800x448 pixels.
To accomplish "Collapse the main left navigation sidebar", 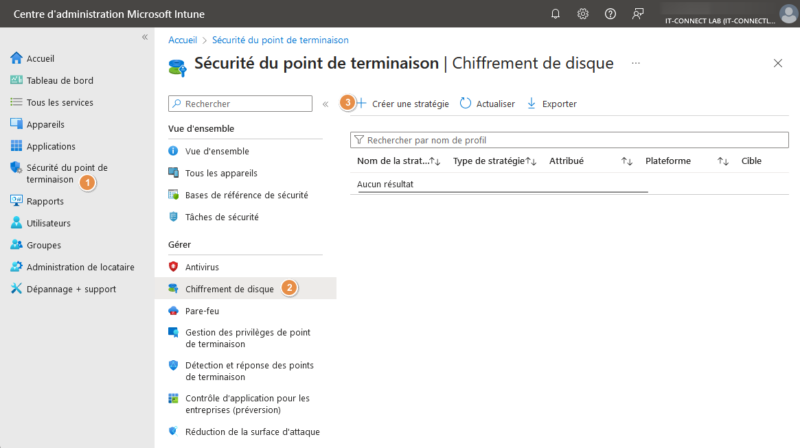I will 145,37.
